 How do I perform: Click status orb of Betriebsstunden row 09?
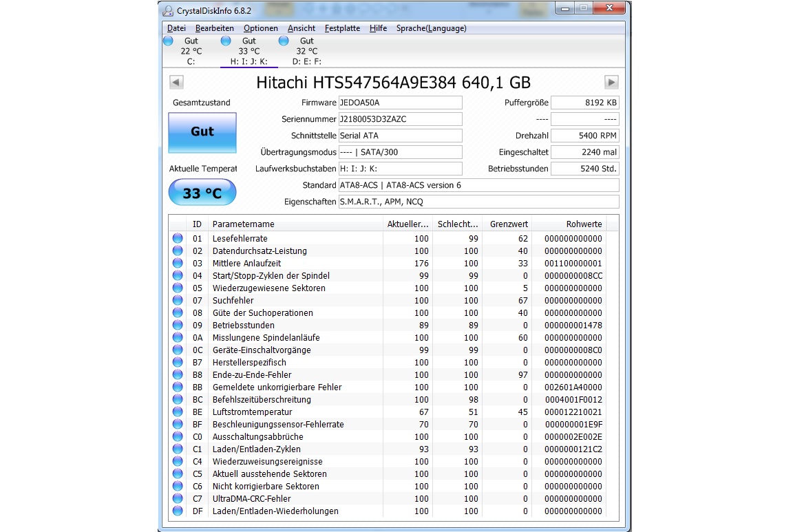tap(178, 325)
